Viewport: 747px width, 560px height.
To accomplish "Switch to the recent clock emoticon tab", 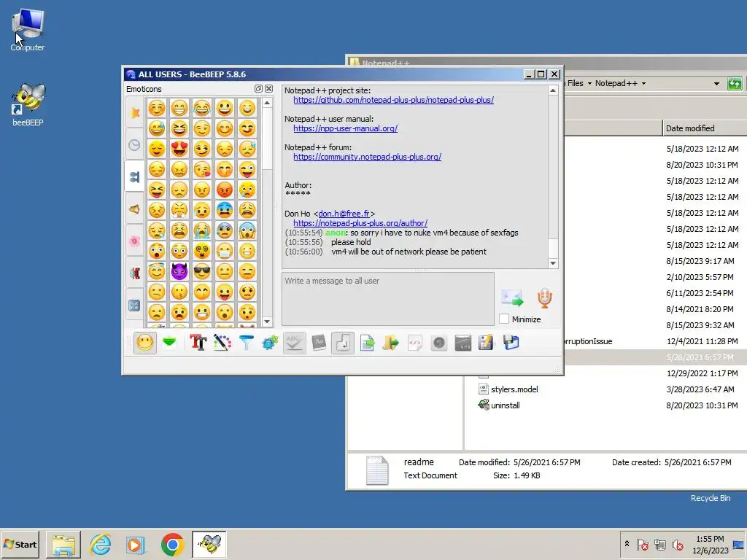I will [135, 145].
